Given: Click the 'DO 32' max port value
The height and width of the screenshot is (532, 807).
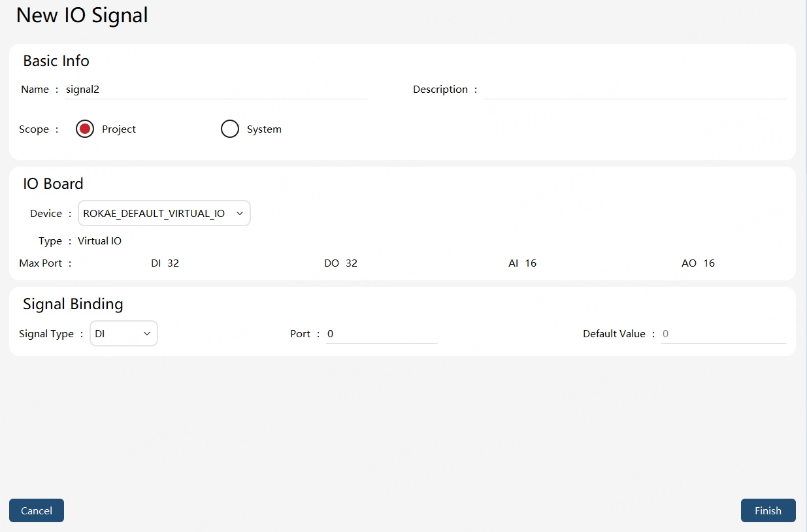Looking at the screenshot, I should [341, 263].
